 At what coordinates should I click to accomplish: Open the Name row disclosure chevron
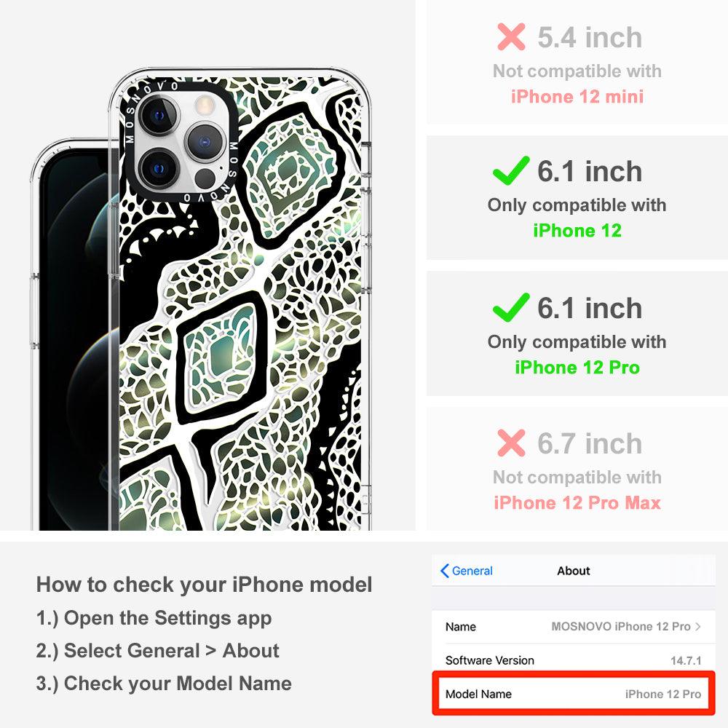(698, 626)
